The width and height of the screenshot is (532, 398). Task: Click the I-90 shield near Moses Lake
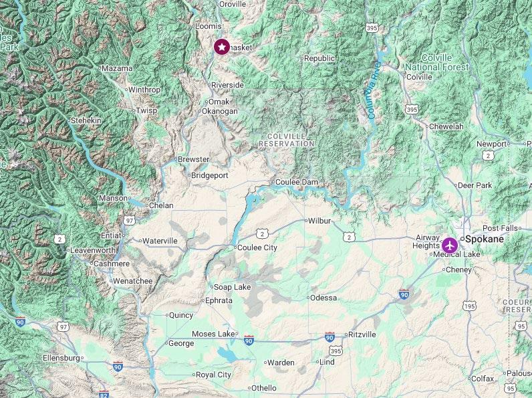point(249,340)
